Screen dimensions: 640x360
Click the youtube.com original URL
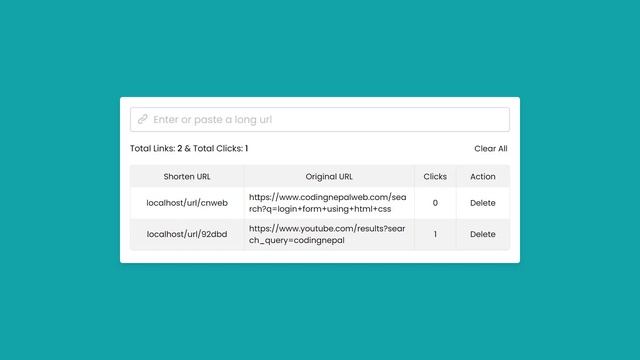click(x=327, y=234)
